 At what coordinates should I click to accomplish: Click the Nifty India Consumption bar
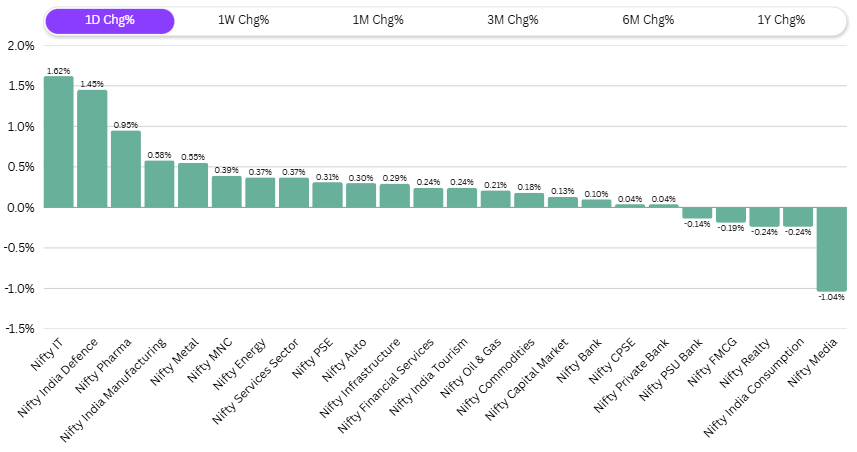[x=798, y=217]
